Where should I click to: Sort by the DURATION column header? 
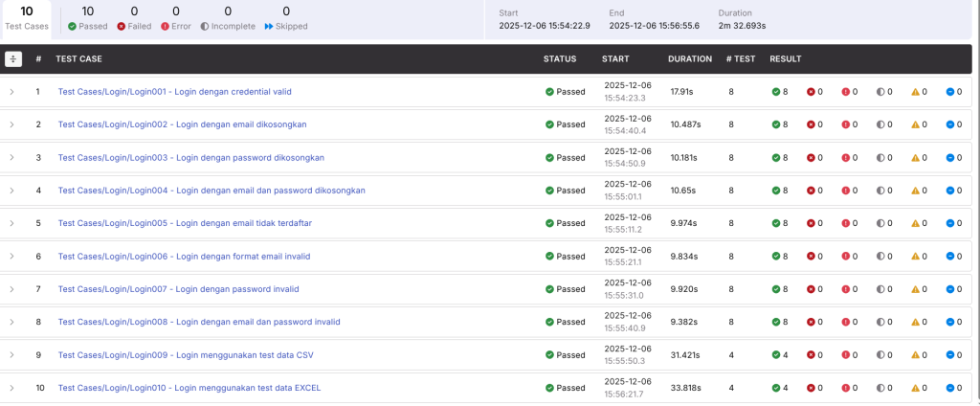click(689, 59)
